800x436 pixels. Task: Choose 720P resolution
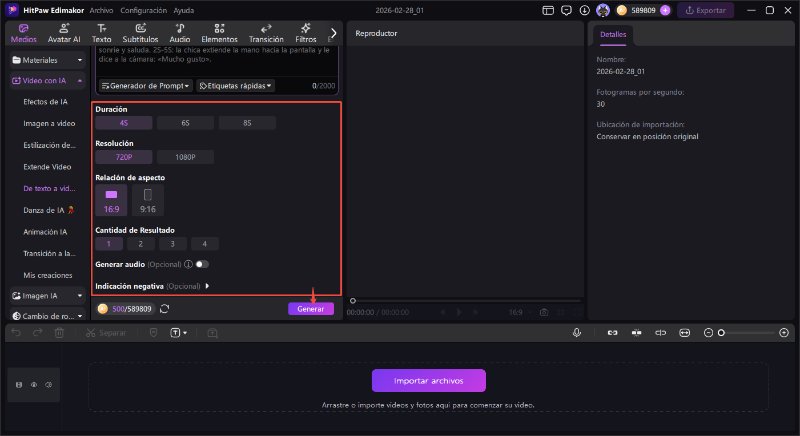point(123,157)
